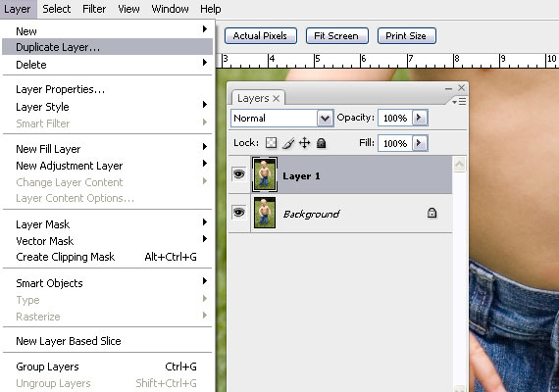Open the View menu

128,9
